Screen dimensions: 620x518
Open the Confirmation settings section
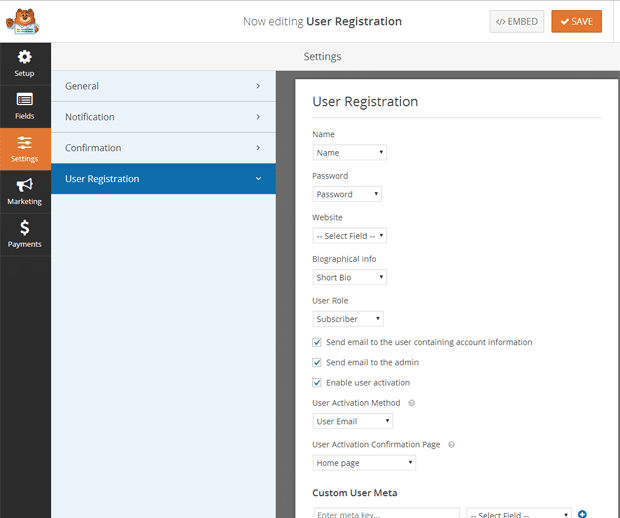[x=163, y=148]
